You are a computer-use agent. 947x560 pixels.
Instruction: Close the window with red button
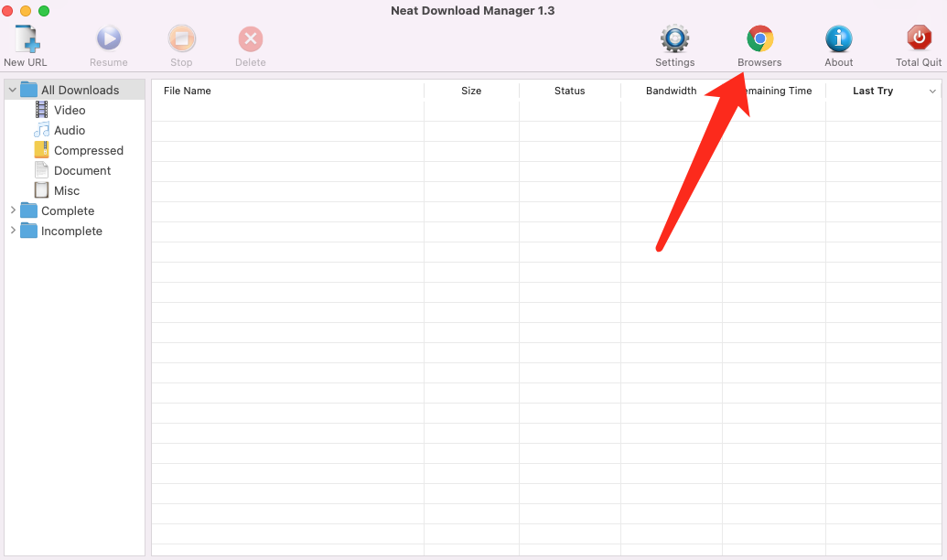tap(7, 11)
